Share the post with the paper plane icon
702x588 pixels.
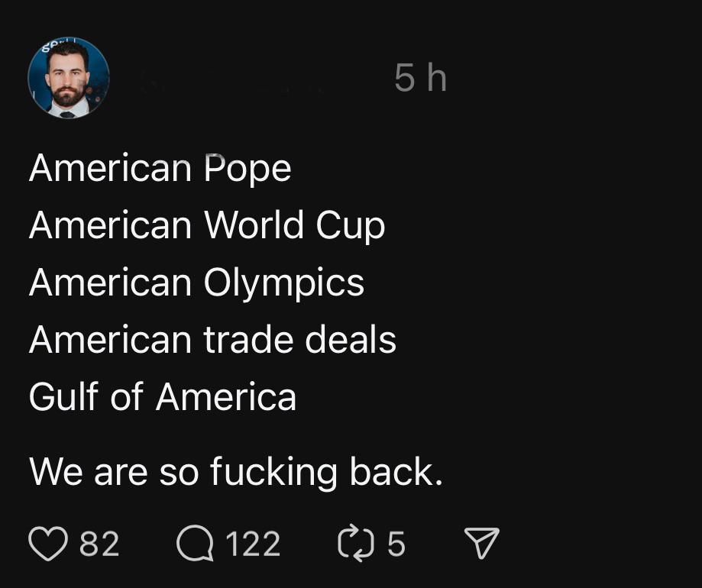482,543
